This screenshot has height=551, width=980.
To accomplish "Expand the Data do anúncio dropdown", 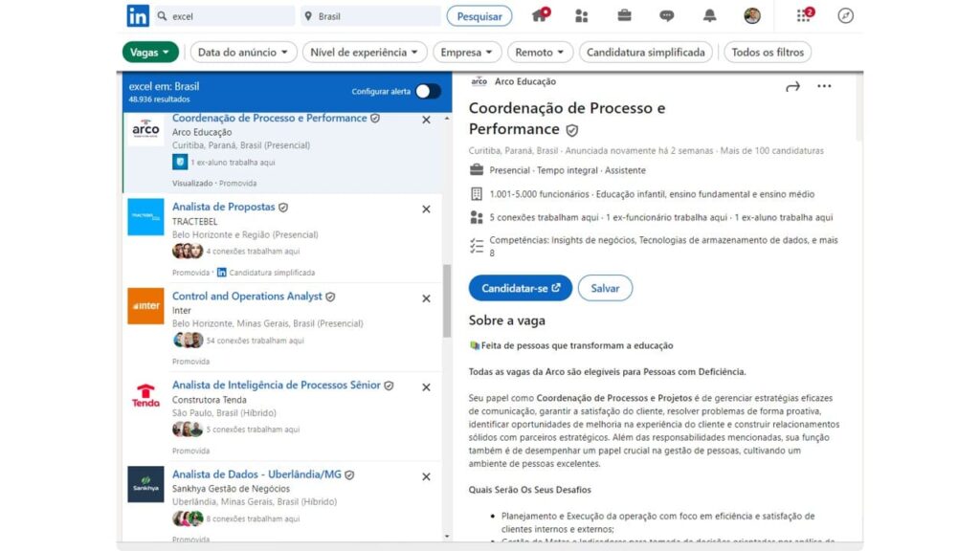I will click(x=243, y=53).
